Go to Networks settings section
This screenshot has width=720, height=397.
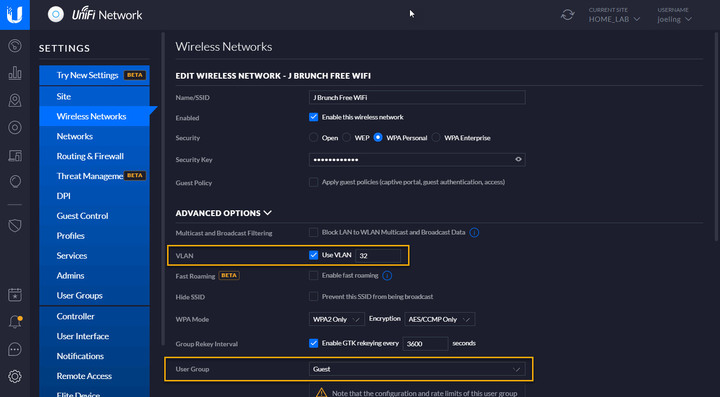(74, 136)
